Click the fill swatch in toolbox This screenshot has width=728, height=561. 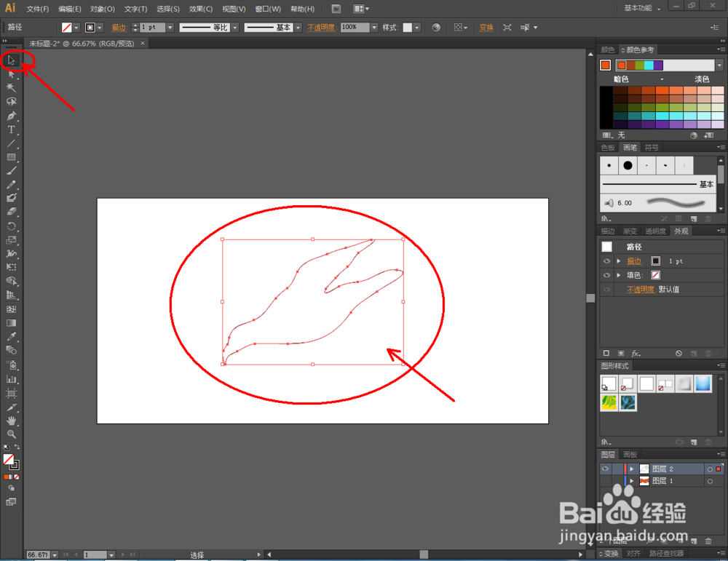tap(8, 459)
